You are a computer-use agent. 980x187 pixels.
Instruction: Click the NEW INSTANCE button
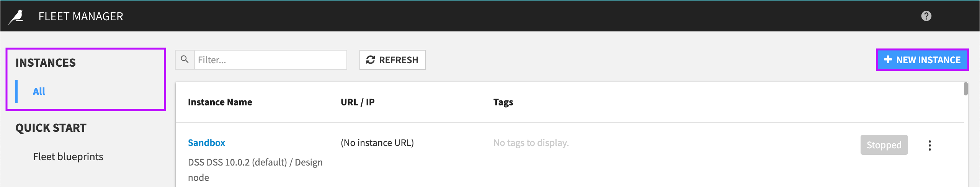(922, 60)
